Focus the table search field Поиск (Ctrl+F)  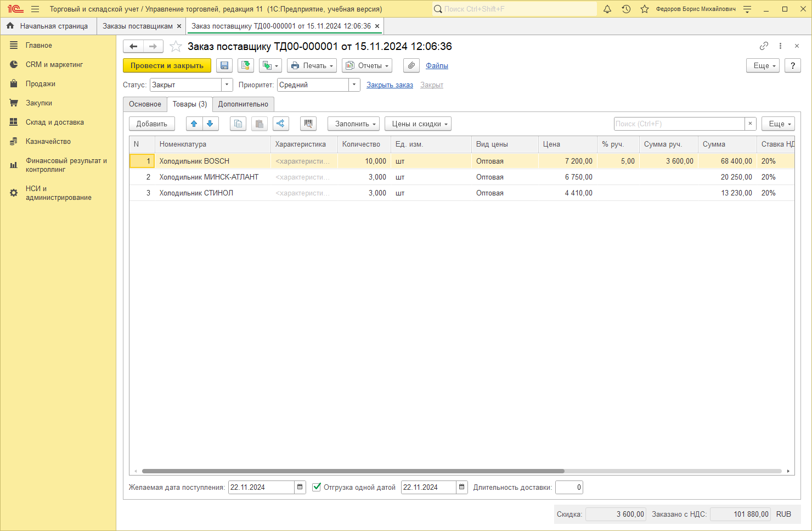click(x=679, y=124)
